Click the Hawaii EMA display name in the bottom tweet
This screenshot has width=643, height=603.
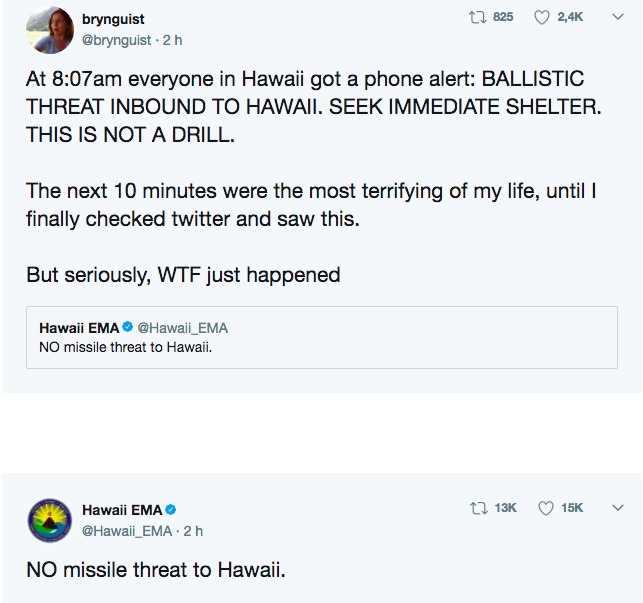(x=122, y=510)
